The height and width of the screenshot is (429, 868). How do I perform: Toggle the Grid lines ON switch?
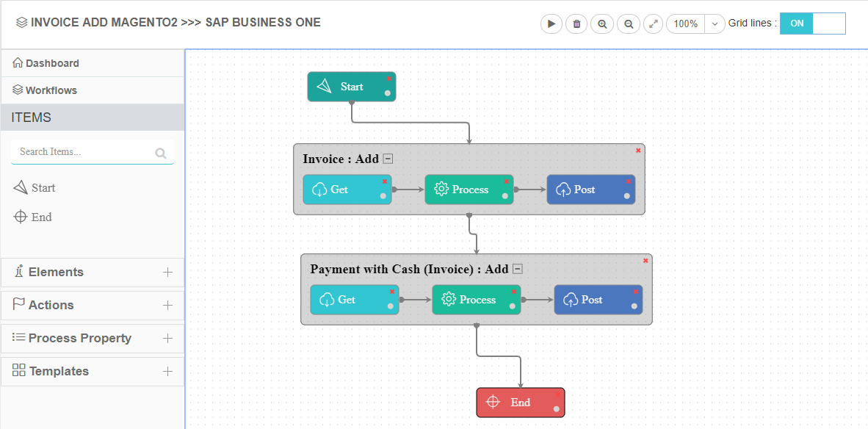[x=812, y=24]
